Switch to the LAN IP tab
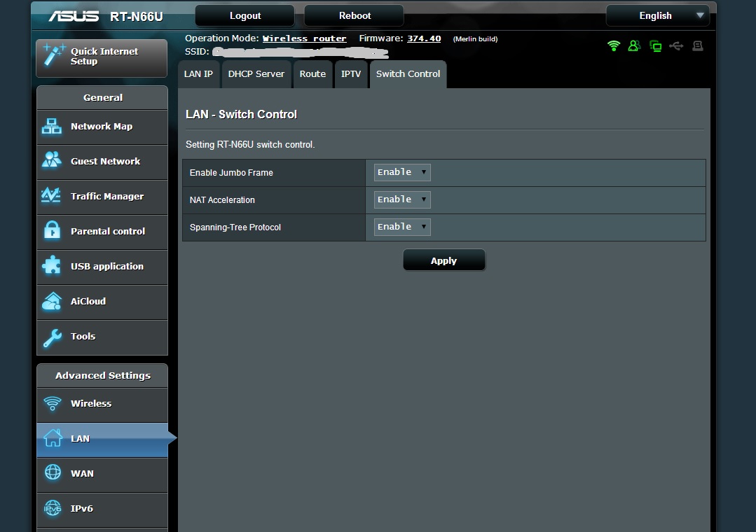 point(199,74)
